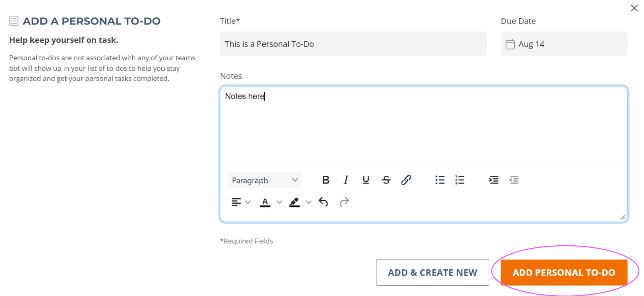This screenshot has width=644, height=296.
Task: Click the 'Due Date' label
Action: [x=518, y=21]
